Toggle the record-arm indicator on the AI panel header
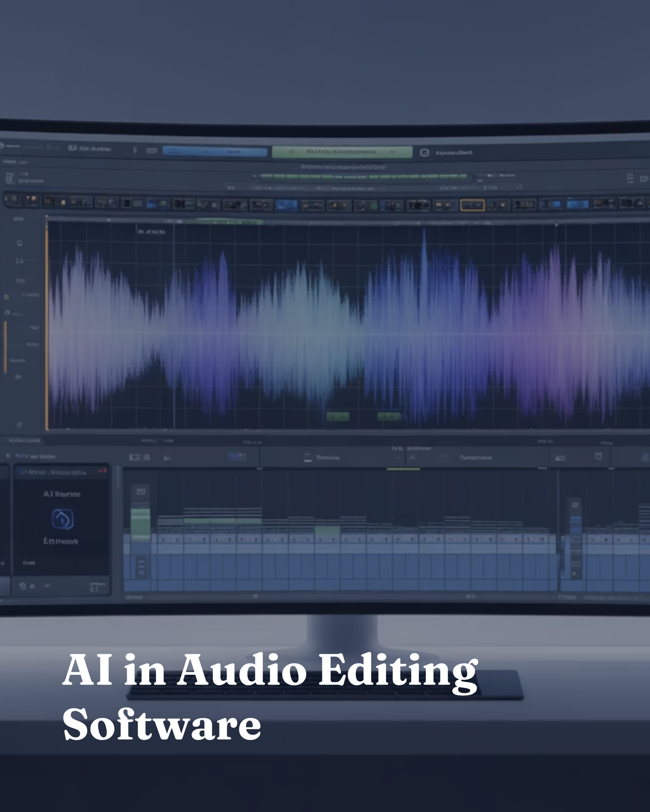Viewport: 650px width, 812px height. coord(102,471)
